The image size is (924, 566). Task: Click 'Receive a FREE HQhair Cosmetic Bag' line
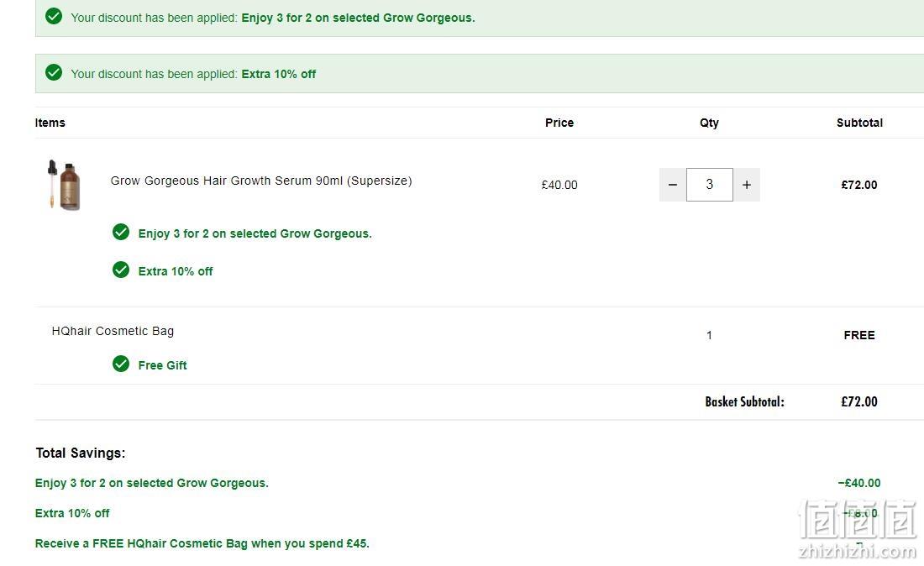(202, 543)
